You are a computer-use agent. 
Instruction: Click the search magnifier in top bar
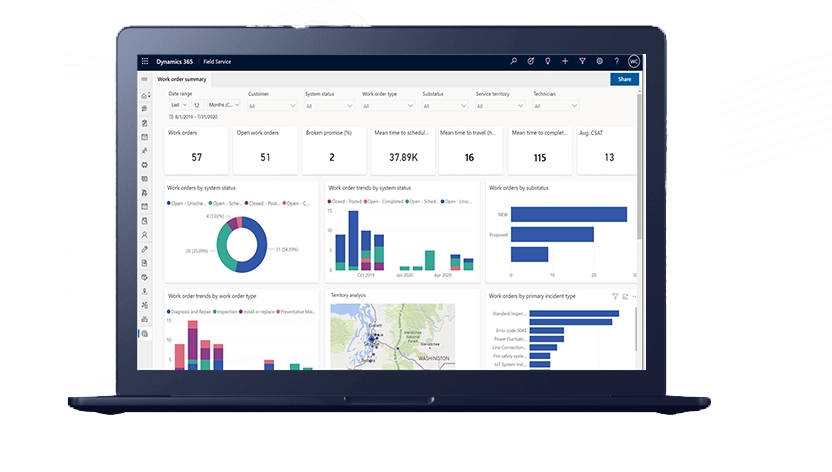tap(514, 61)
